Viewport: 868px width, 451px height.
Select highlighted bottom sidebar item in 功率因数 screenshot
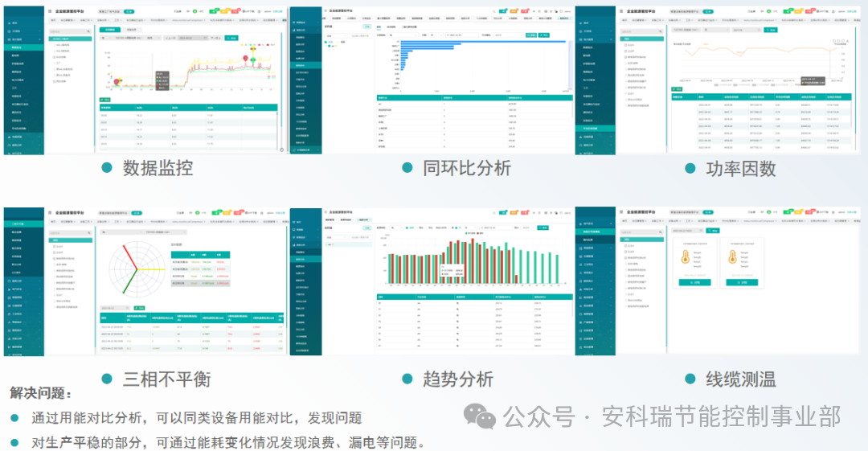tap(596, 128)
